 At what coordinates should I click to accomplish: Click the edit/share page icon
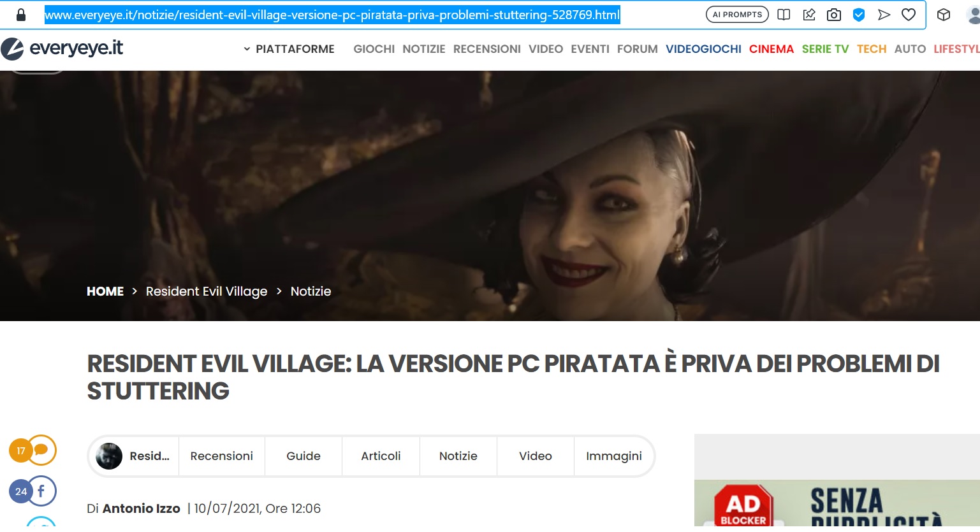pos(809,15)
